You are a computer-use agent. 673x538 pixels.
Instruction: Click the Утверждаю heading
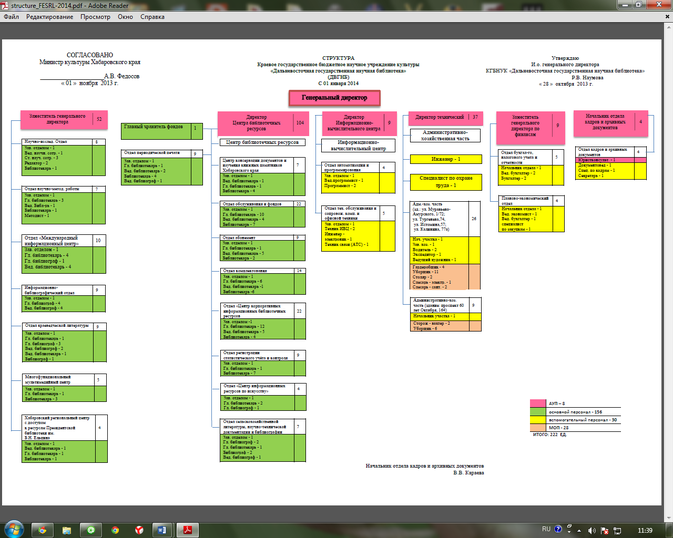click(565, 58)
